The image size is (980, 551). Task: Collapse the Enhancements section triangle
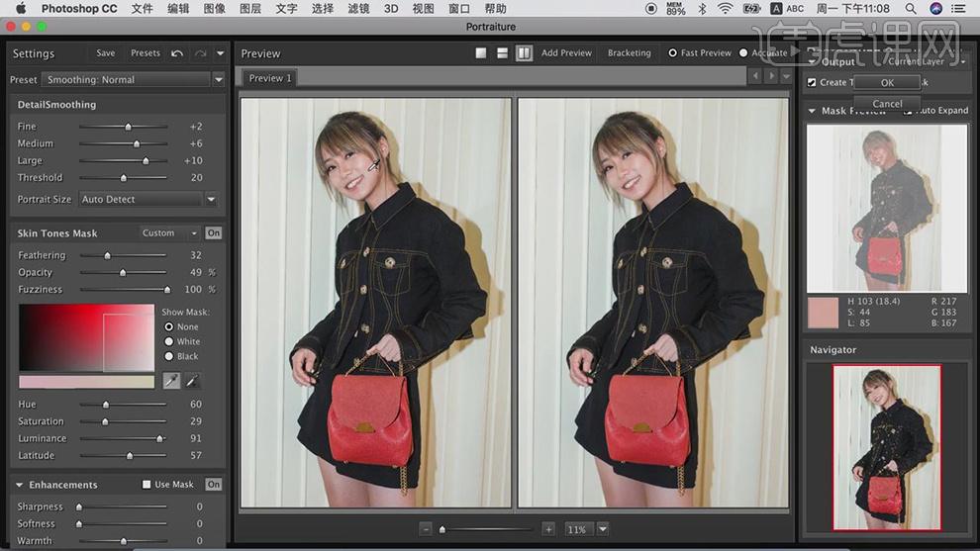20,485
